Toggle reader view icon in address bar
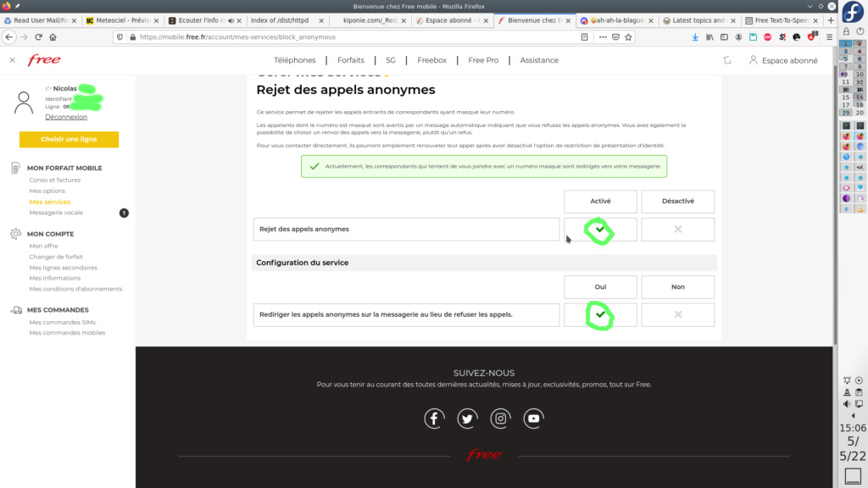 coord(585,37)
